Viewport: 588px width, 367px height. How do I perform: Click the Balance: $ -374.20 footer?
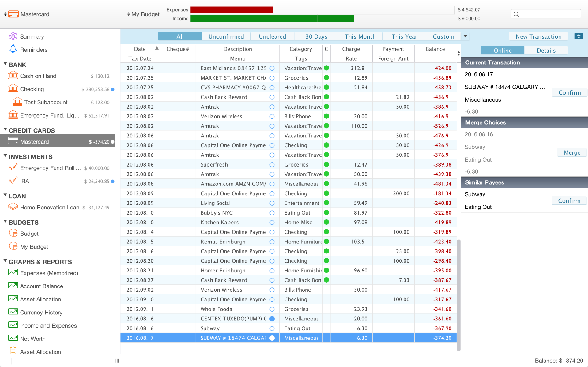click(559, 361)
